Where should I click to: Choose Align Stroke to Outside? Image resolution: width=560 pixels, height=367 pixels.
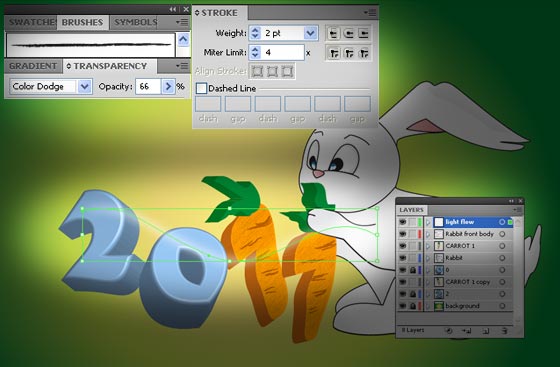point(287,71)
